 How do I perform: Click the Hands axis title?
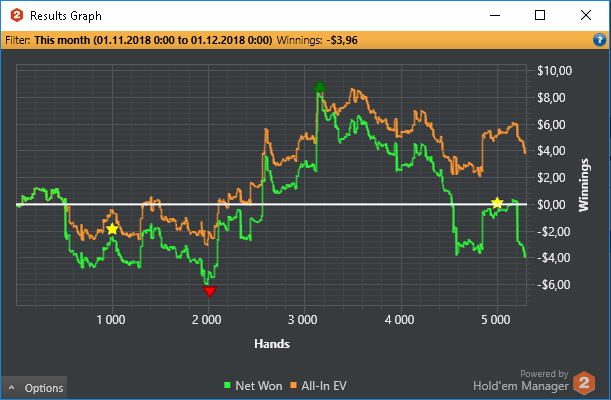[272, 344]
